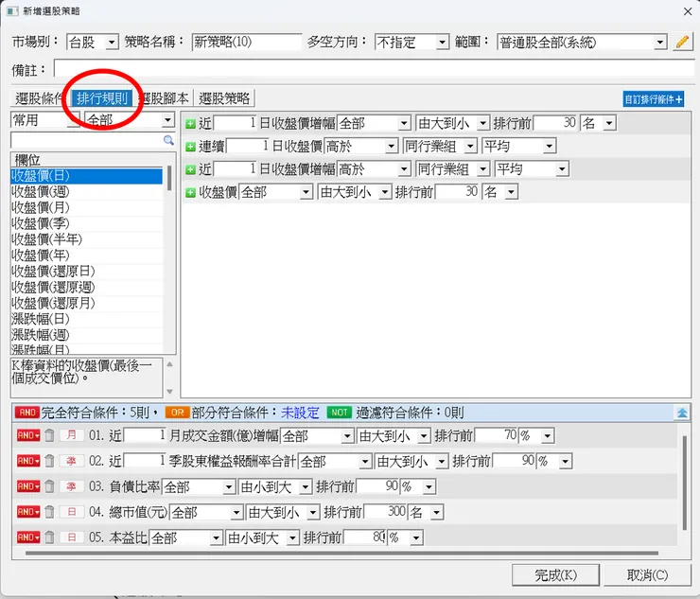Viewport: 700px width, 599px height.
Task: Click the conditions panel vertical scrollbar
Action: tap(685, 484)
